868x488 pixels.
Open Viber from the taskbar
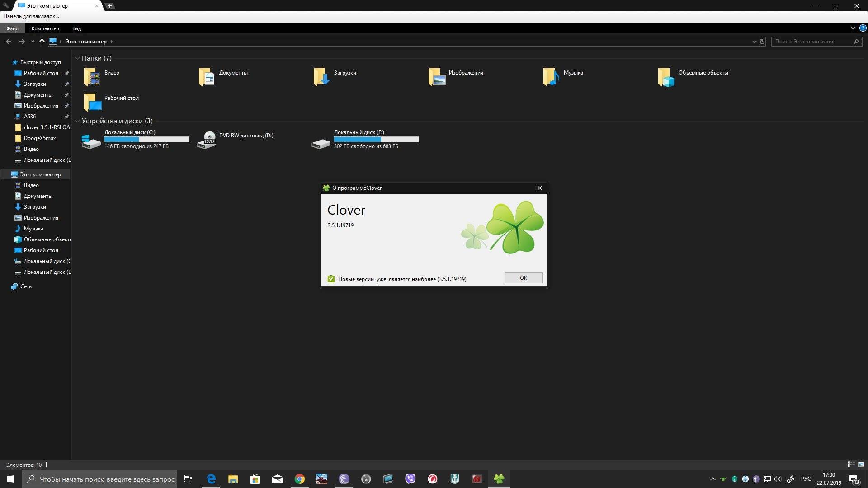click(410, 479)
